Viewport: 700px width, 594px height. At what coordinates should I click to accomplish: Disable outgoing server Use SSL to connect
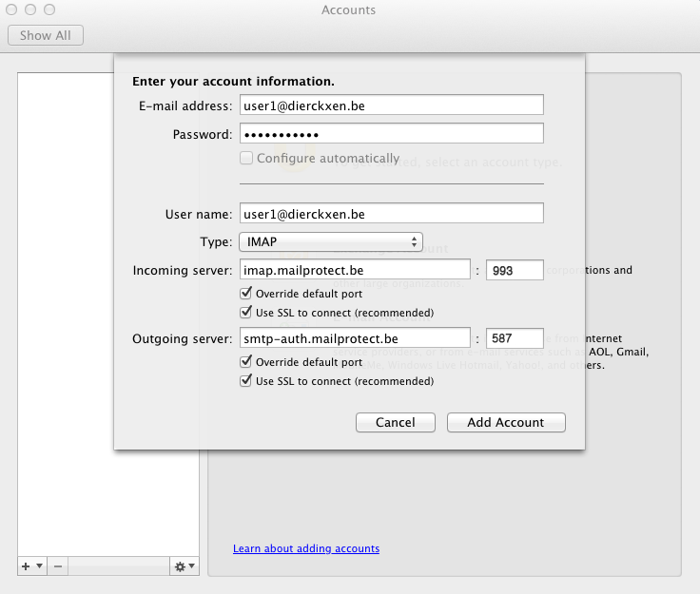(246, 381)
